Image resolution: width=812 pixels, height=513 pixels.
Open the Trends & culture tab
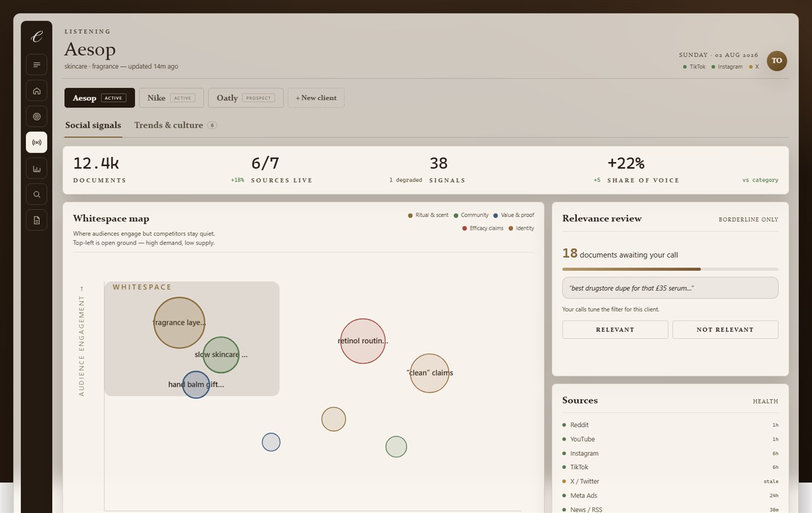175,125
